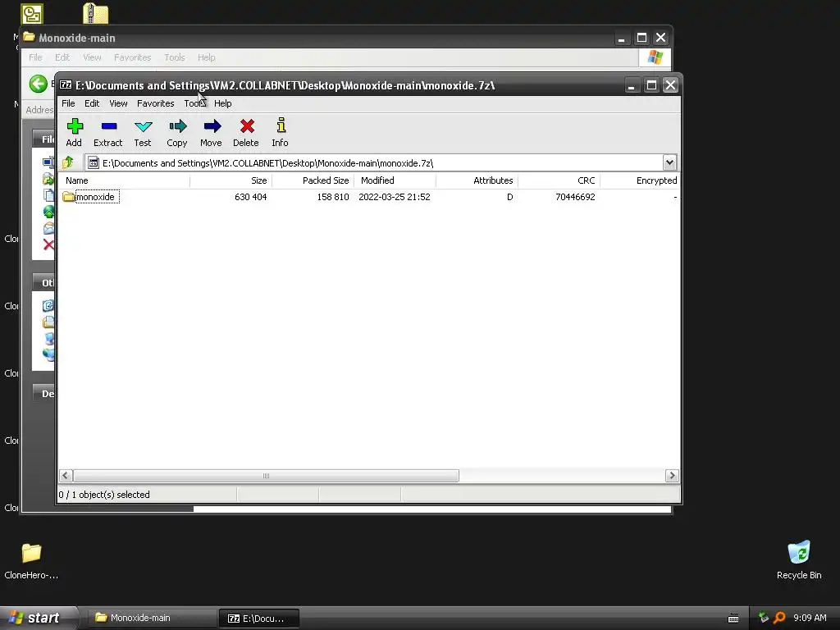Screen dimensions: 840x630
Task: Open the Tools menu in 7-Zip
Action: [x=194, y=103]
